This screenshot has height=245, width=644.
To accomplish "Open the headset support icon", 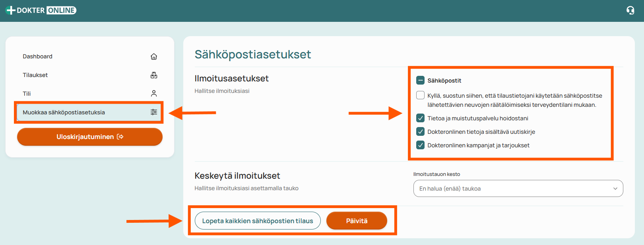I will 630,10.
